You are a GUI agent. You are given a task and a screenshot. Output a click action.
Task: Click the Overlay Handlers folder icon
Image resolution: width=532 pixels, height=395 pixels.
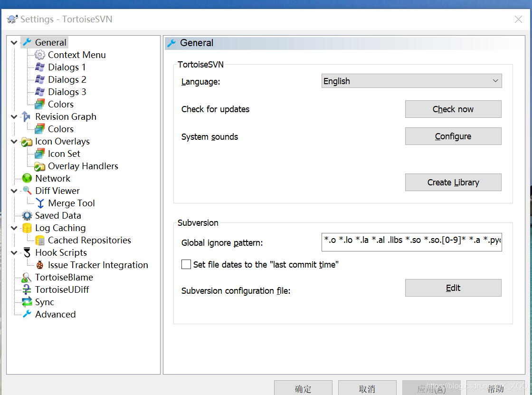point(40,166)
